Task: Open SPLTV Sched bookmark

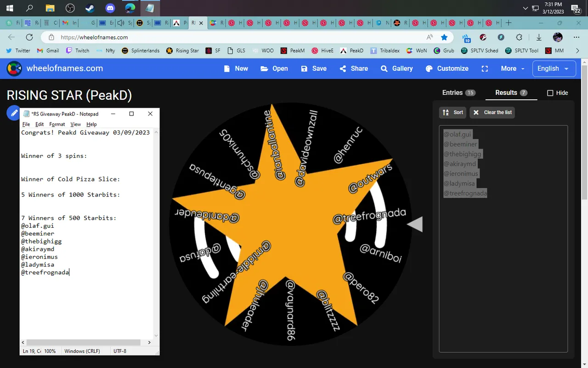Action: (480, 51)
